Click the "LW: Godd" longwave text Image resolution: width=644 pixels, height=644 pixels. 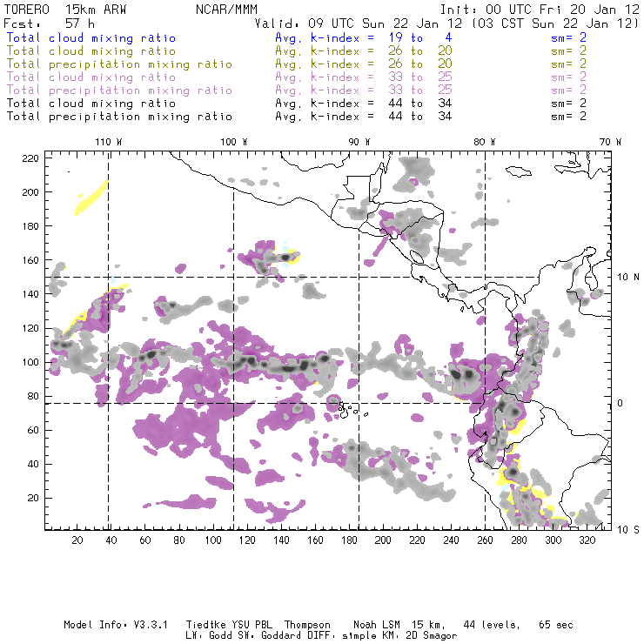[x=209, y=636]
